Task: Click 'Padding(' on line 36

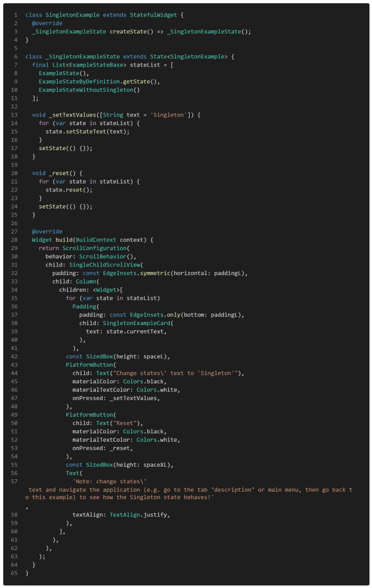Action: [86, 307]
